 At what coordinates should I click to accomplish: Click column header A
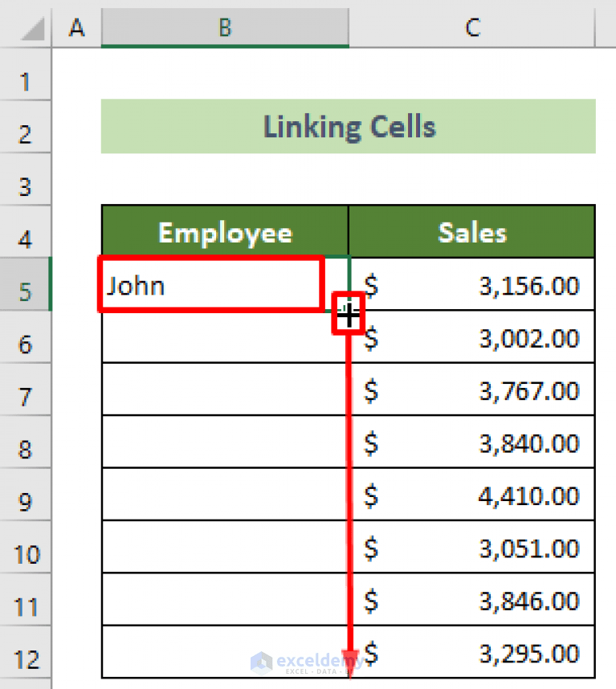[x=76, y=27]
